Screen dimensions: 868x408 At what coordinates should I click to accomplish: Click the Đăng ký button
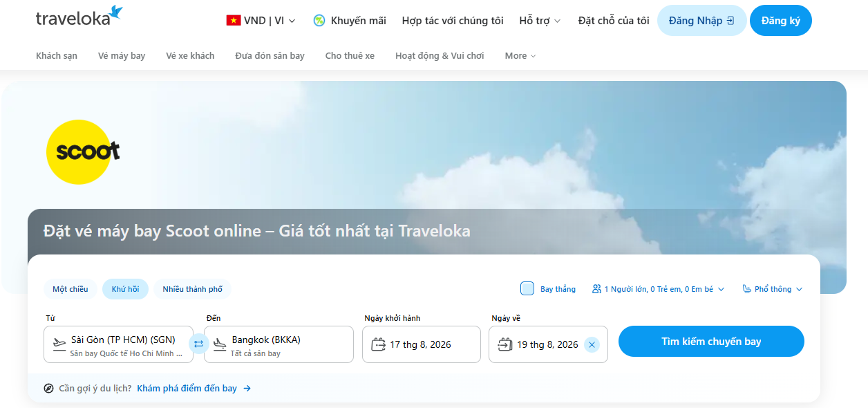click(x=781, y=21)
